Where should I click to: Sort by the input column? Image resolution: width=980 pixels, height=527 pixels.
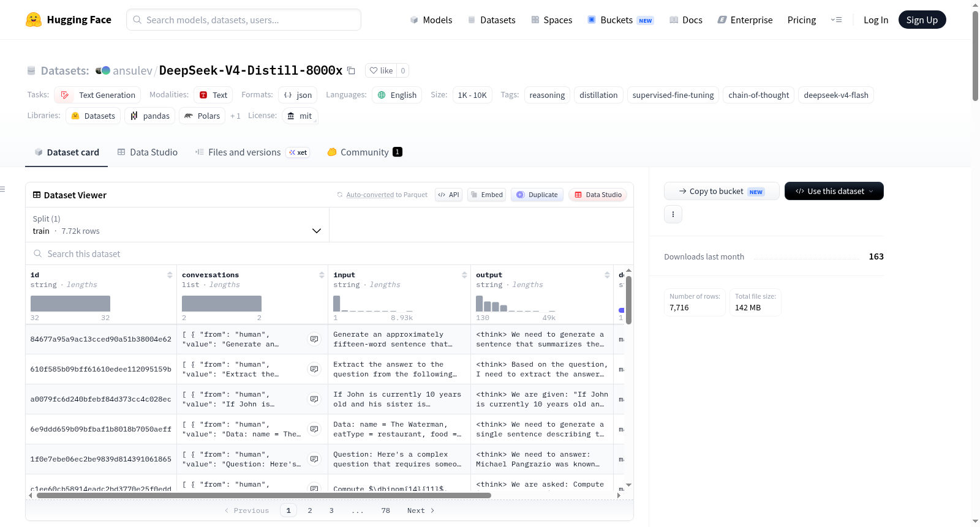click(x=464, y=275)
